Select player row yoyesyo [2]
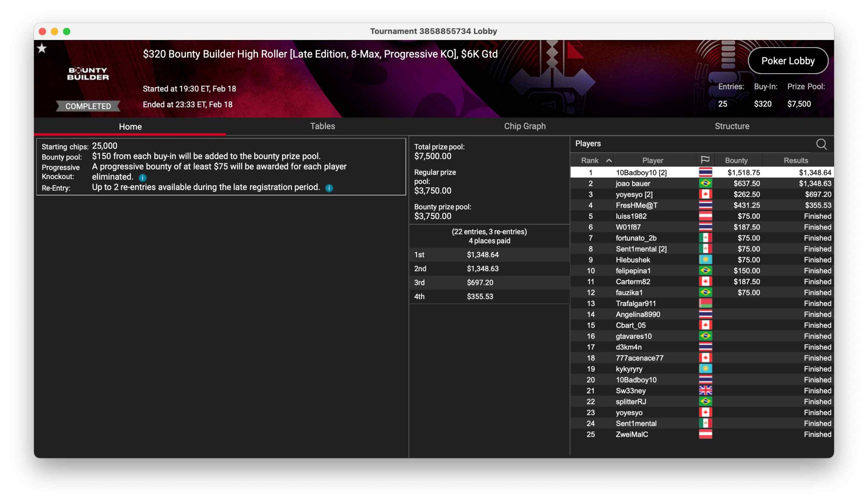The height and width of the screenshot is (503, 868). click(634, 194)
